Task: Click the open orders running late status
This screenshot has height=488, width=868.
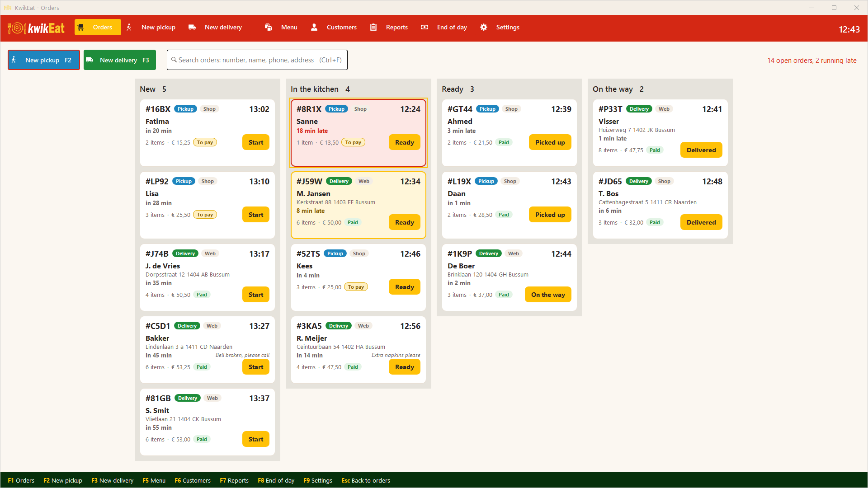Action: [x=811, y=60]
